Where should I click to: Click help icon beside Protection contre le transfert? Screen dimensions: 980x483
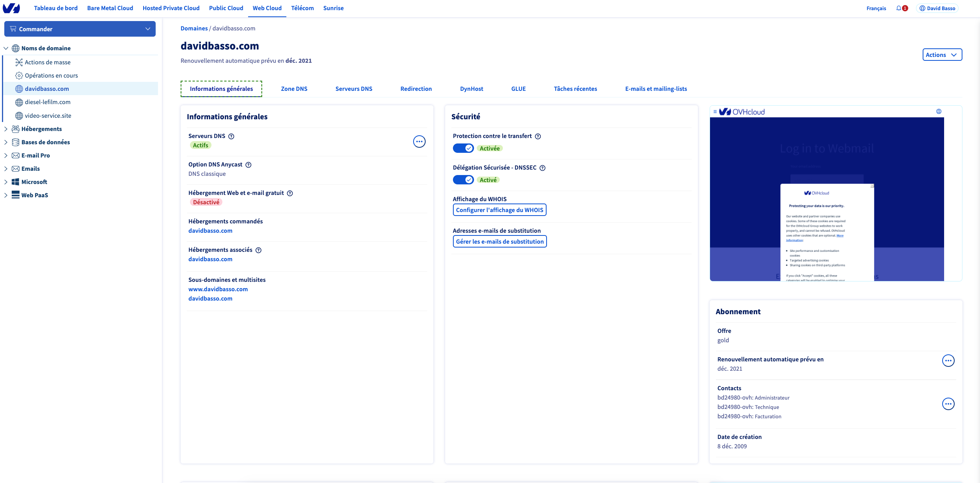(538, 136)
